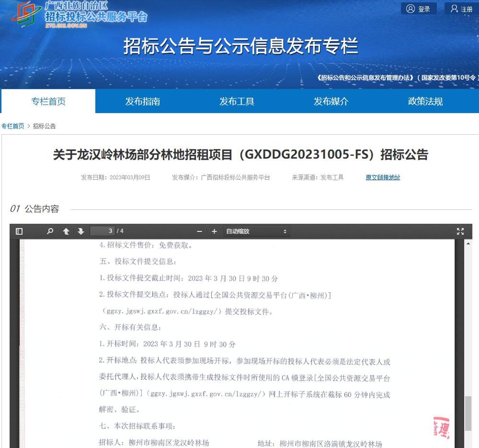Enter PDF fullscreen presentation mode
This screenshot has width=479, height=448.
click(460, 231)
